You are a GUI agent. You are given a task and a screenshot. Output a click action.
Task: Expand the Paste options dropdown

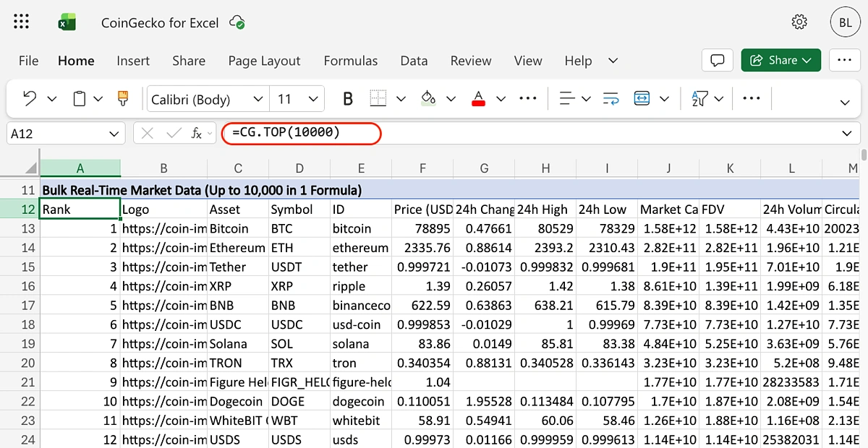pyautogui.click(x=98, y=99)
